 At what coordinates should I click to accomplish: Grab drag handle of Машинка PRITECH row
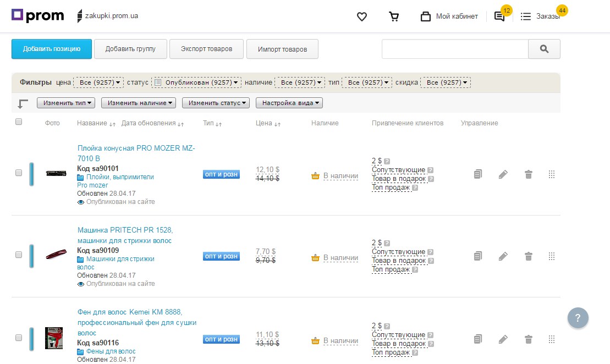[x=552, y=256]
